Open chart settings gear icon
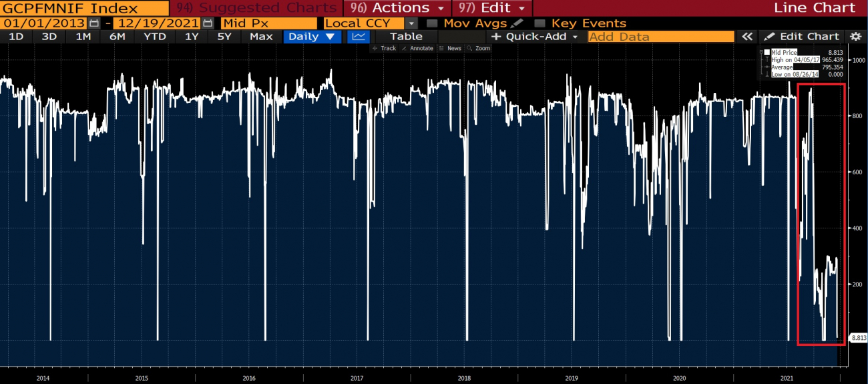This screenshot has width=868, height=384. point(855,37)
